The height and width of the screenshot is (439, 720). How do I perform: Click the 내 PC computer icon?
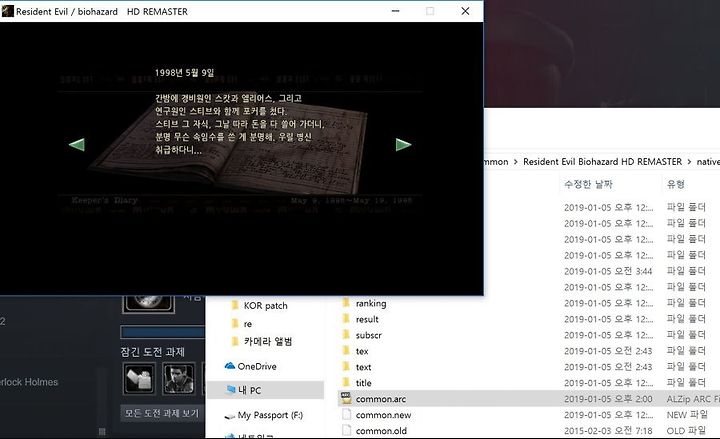tap(231, 390)
